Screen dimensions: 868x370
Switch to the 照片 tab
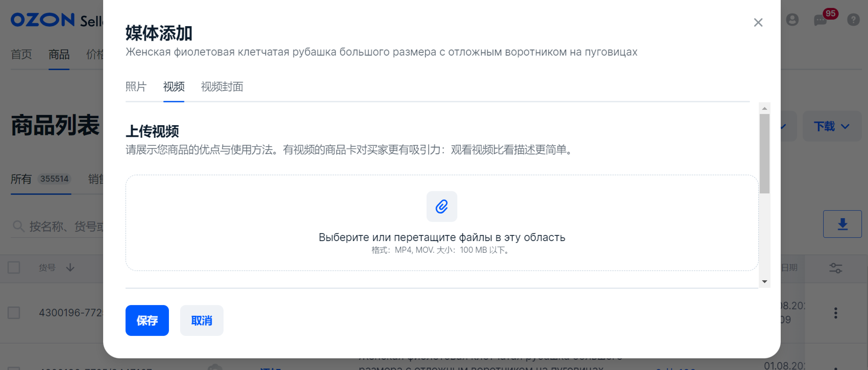tap(136, 87)
